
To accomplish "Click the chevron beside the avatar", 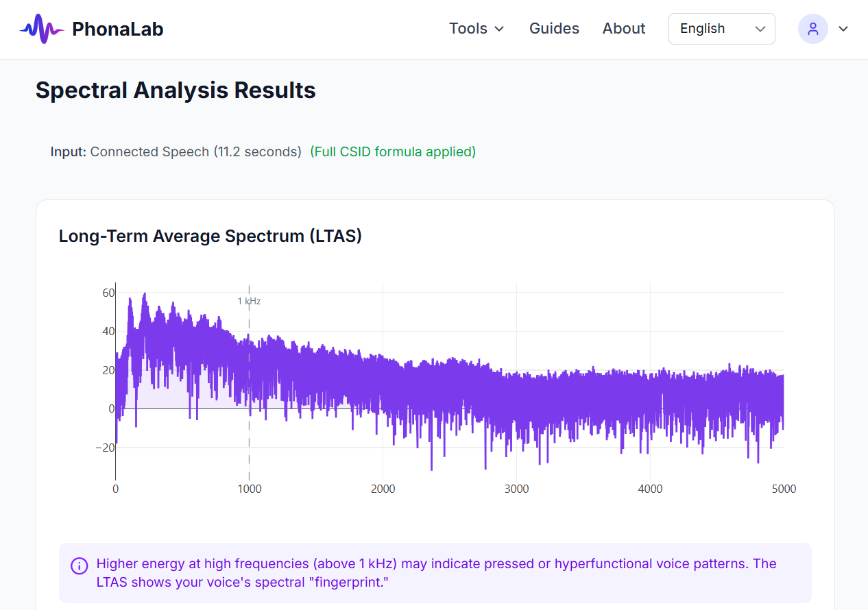I will pyautogui.click(x=843, y=29).
